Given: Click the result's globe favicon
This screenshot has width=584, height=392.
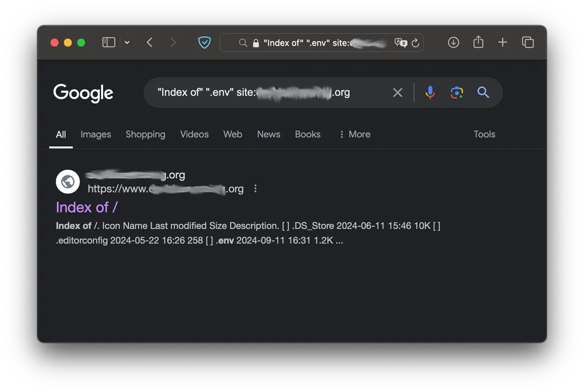Looking at the screenshot, I should tap(68, 182).
